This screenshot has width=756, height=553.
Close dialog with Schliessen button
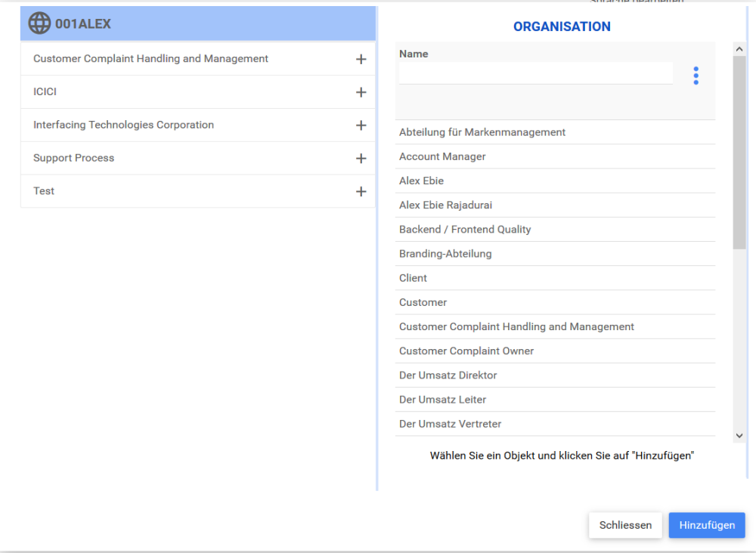click(625, 525)
